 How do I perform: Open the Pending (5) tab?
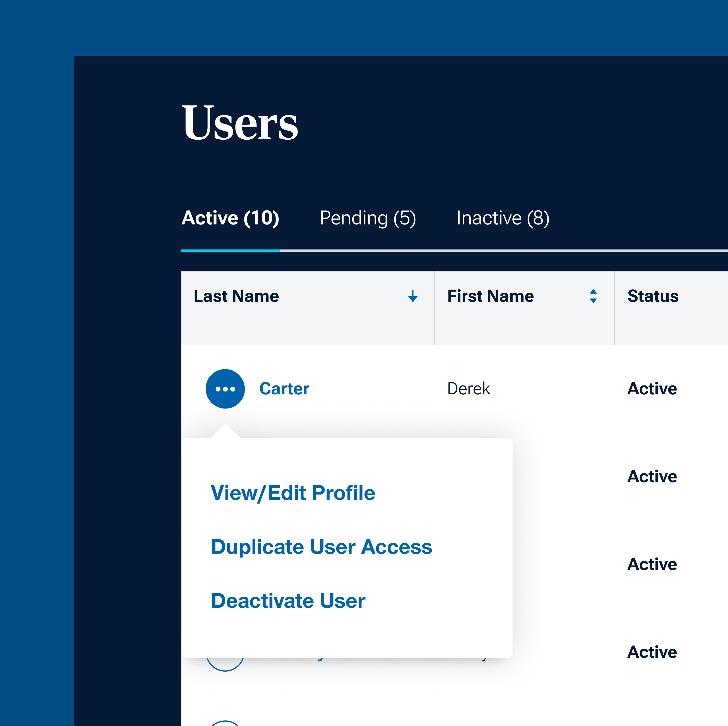point(368,218)
